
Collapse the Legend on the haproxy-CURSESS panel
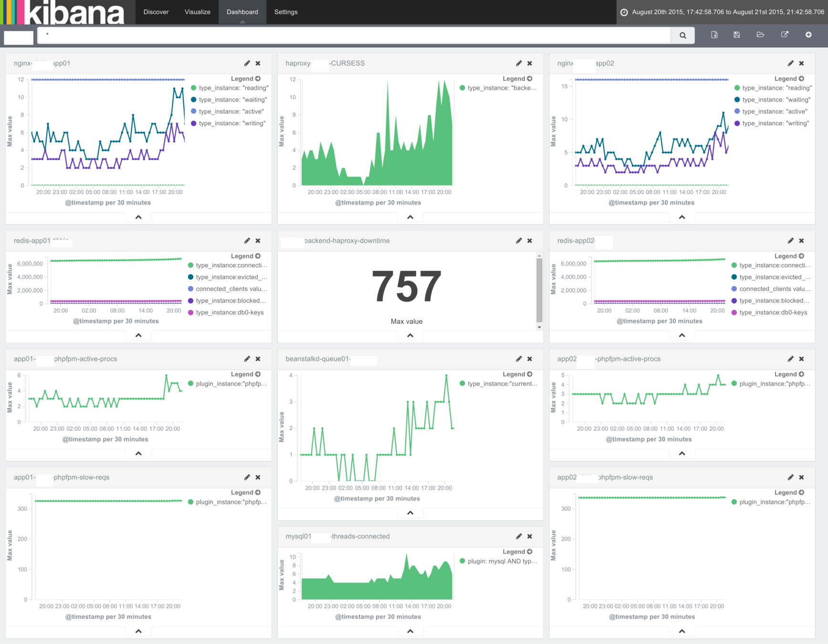point(530,78)
